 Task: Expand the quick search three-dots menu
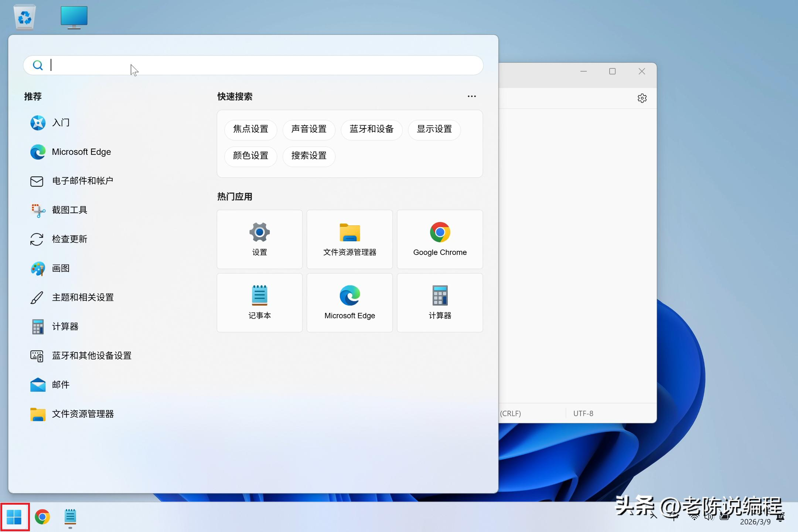471,96
